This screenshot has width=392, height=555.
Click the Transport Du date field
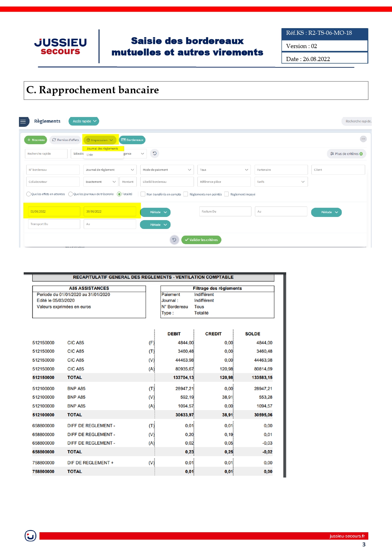pyautogui.click(x=54, y=224)
